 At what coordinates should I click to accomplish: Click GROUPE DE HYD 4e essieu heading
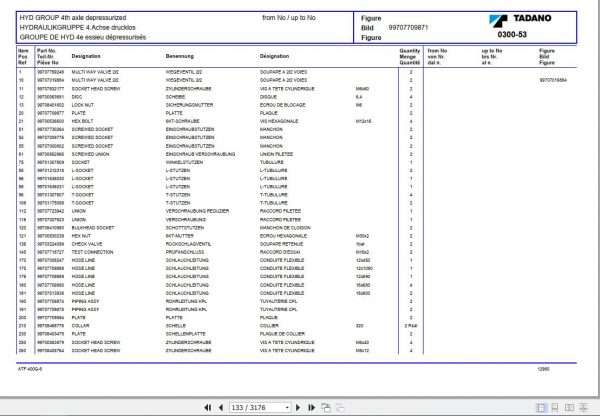click(x=83, y=37)
